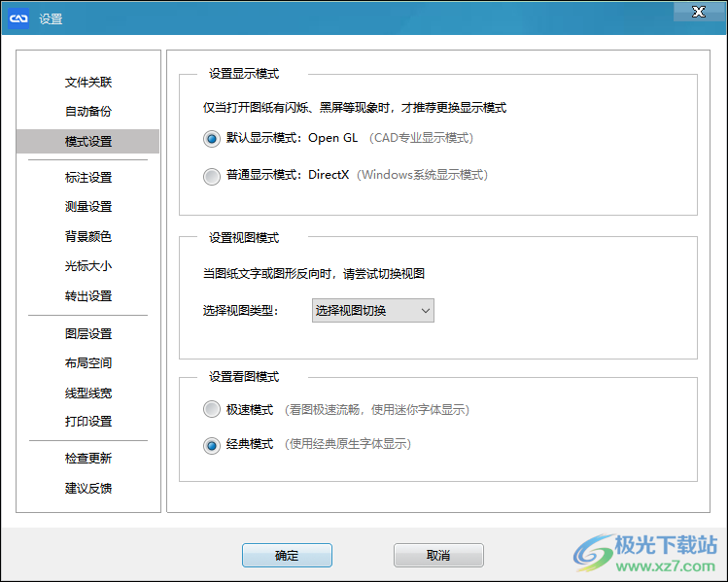Open the 建议反馈 page

pos(88,488)
